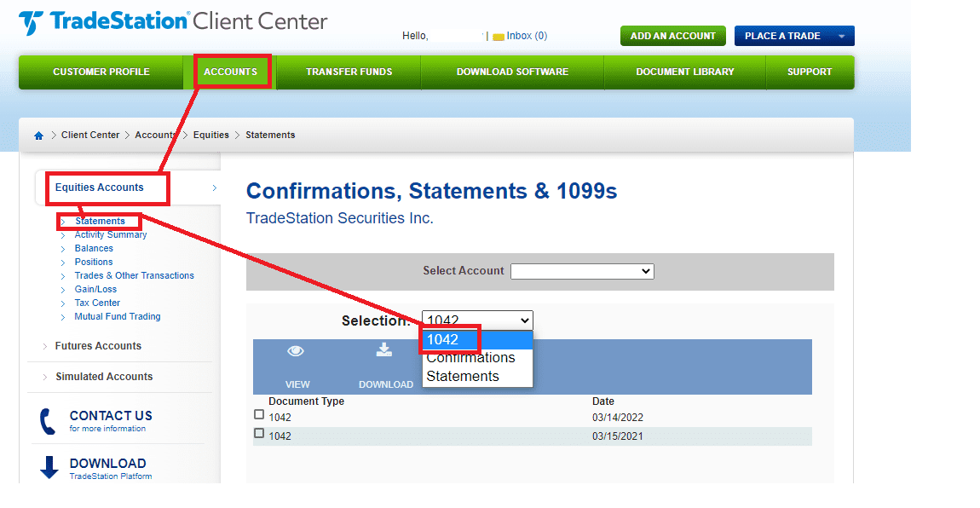Click the Add an Account button
Screen dimensions: 980x508
tap(672, 36)
